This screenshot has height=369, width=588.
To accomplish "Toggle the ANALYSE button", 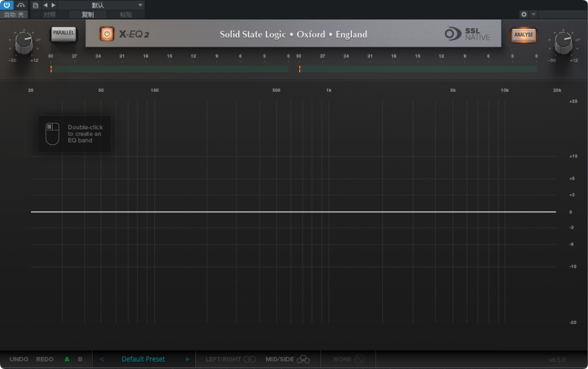I will (524, 35).
